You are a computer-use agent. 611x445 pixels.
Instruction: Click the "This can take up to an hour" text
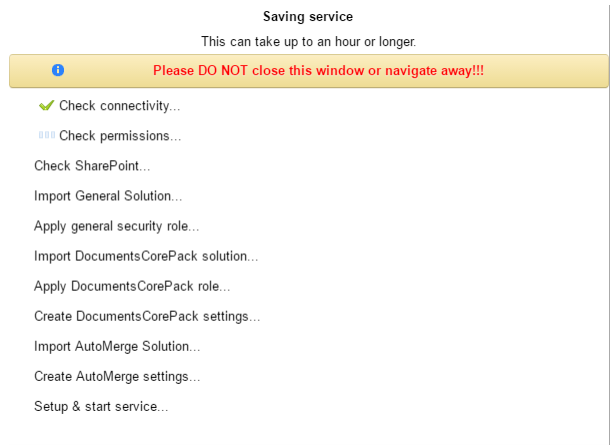(x=308, y=41)
